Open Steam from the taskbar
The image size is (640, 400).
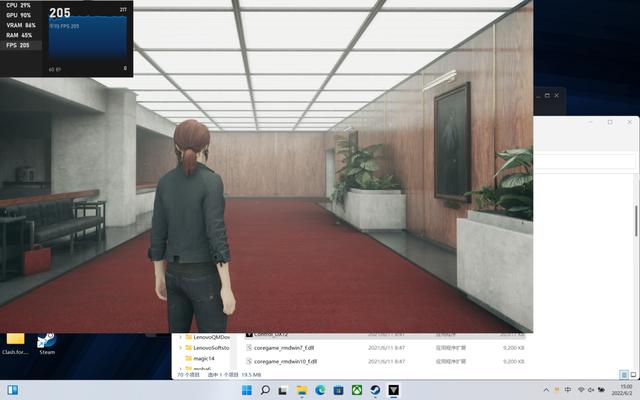tap(375, 390)
